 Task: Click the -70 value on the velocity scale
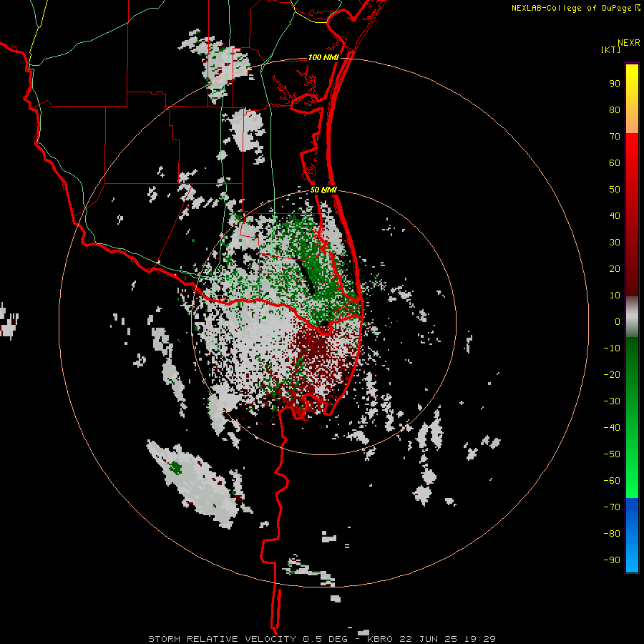[612, 507]
